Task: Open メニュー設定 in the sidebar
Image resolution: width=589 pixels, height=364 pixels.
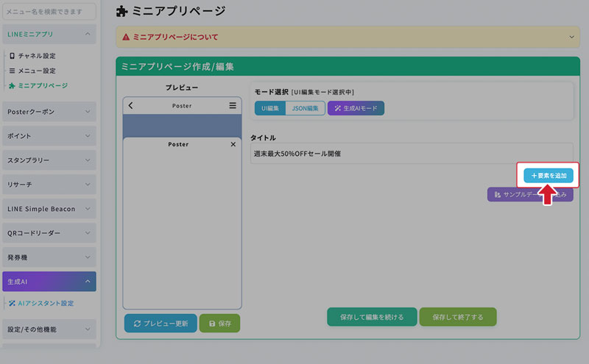Action: (37, 71)
